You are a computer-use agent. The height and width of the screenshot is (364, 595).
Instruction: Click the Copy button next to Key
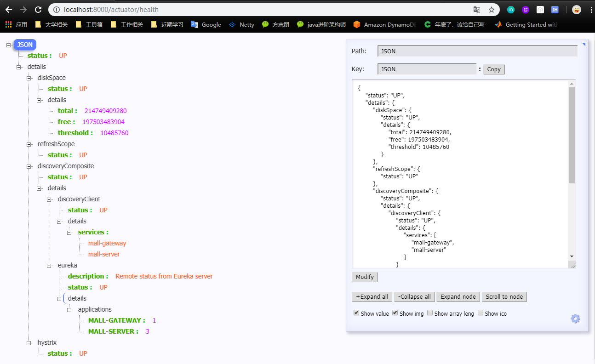493,69
